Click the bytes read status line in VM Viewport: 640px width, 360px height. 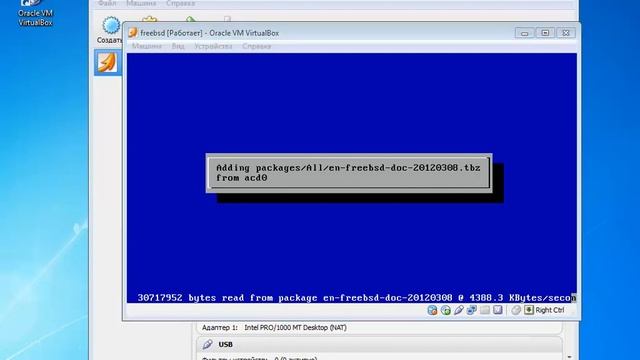pos(357,298)
